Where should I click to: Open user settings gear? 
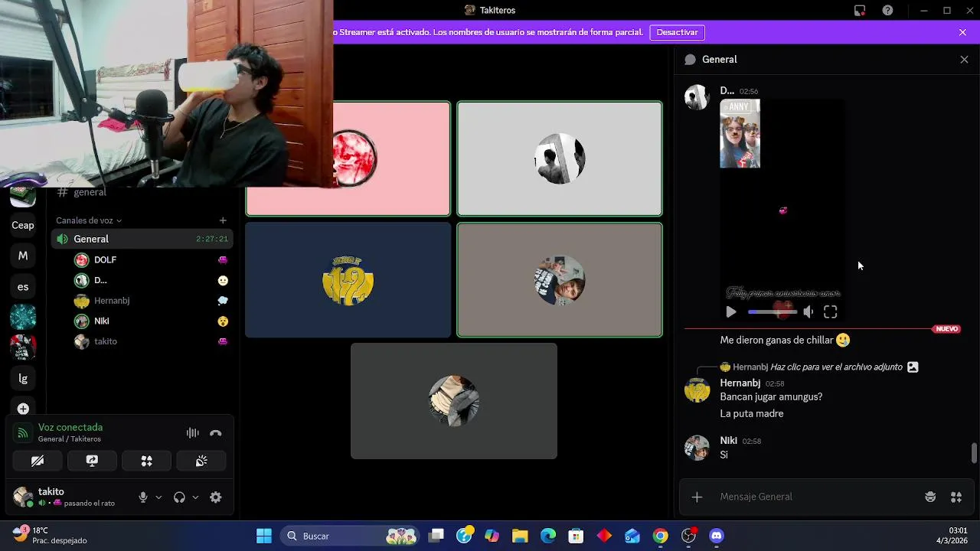216,497
